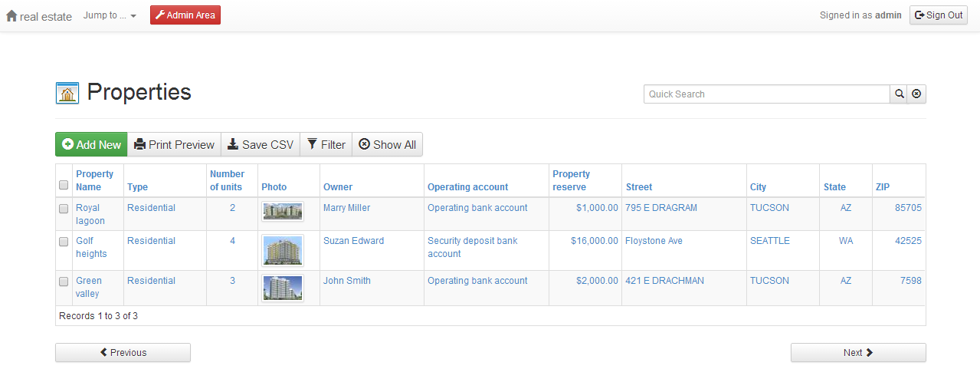Click Show All button
The height and width of the screenshot is (379, 980).
pyautogui.click(x=387, y=144)
